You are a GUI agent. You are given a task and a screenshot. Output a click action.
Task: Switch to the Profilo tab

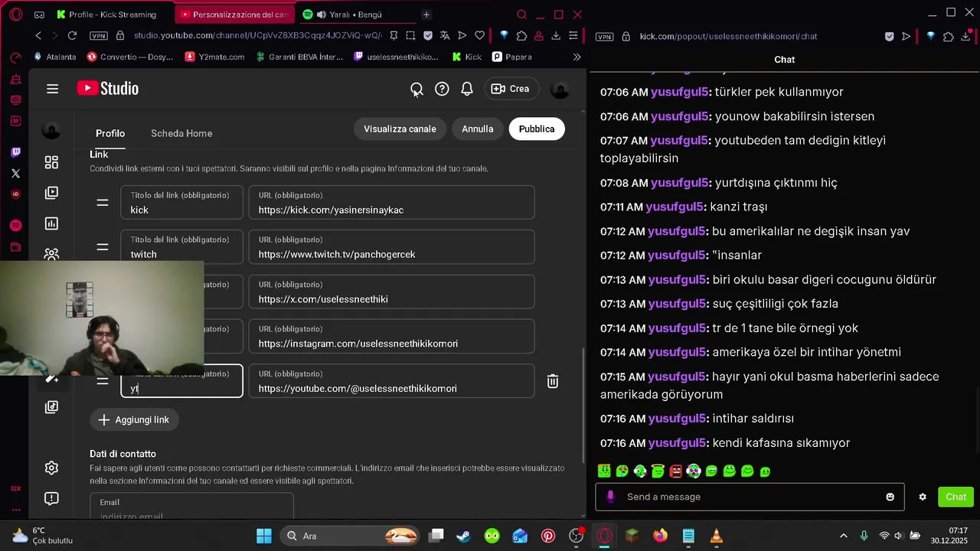tap(110, 133)
